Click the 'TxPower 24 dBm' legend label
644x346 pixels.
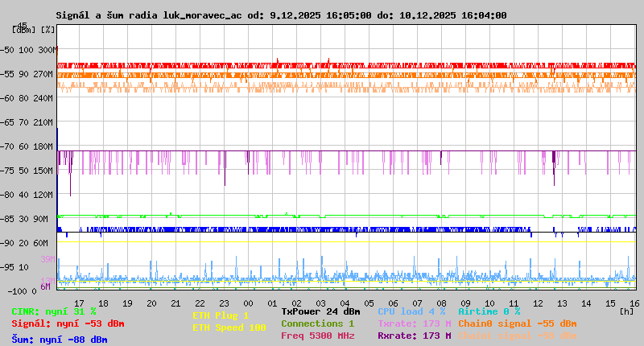click(x=320, y=311)
